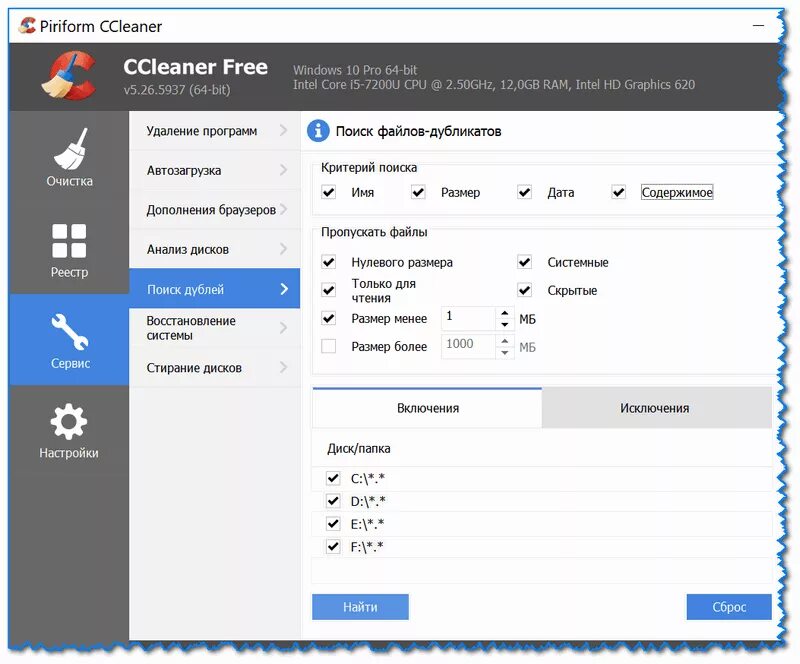Click the Сброс button
800x664 pixels.
click(x=729, y=607)
